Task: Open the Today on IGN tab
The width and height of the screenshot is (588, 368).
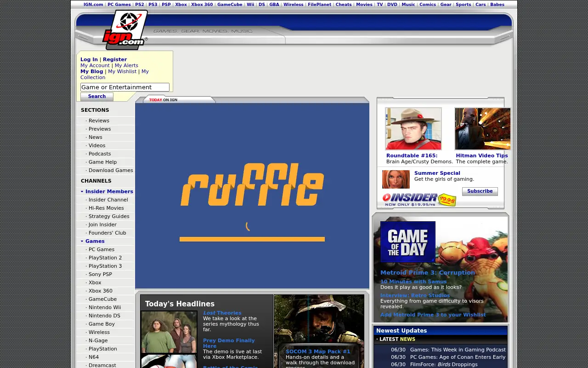Action: (x=179, y=100)
